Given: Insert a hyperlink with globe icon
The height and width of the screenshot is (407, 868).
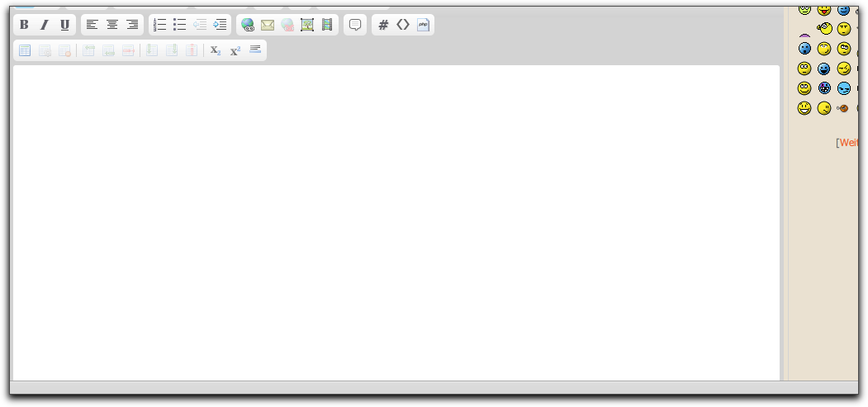Looking at the screenshot, I should [247, 25].
